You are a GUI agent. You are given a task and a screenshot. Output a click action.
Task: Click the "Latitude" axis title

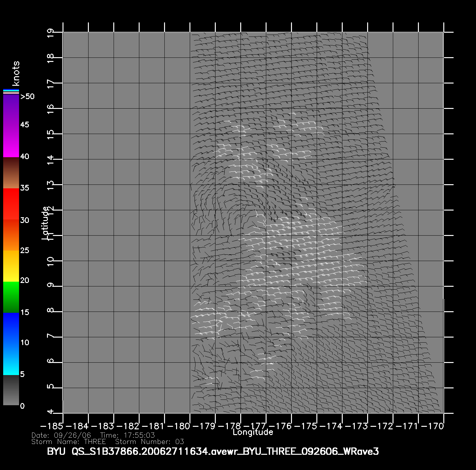[x=45, y=223]
